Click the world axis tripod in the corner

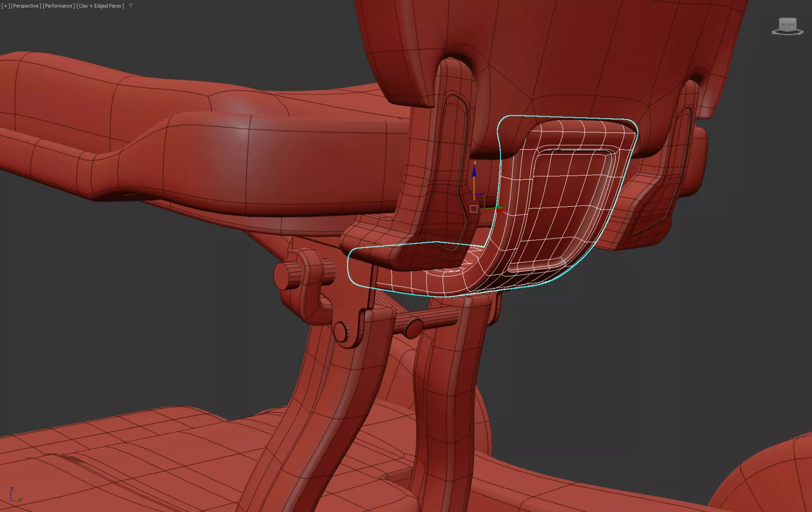coord(15,494)
